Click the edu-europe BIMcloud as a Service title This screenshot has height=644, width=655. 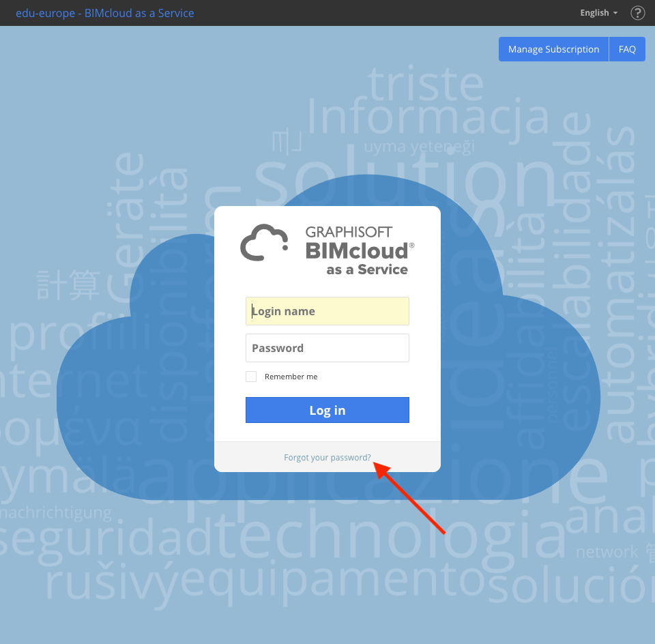[x=105, y=13]
